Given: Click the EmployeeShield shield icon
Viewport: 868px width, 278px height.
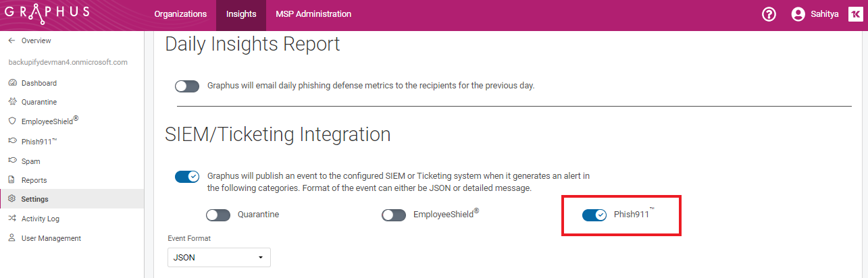Looking at the screenshot, I should pyautogui.click(x=12, y=121).
